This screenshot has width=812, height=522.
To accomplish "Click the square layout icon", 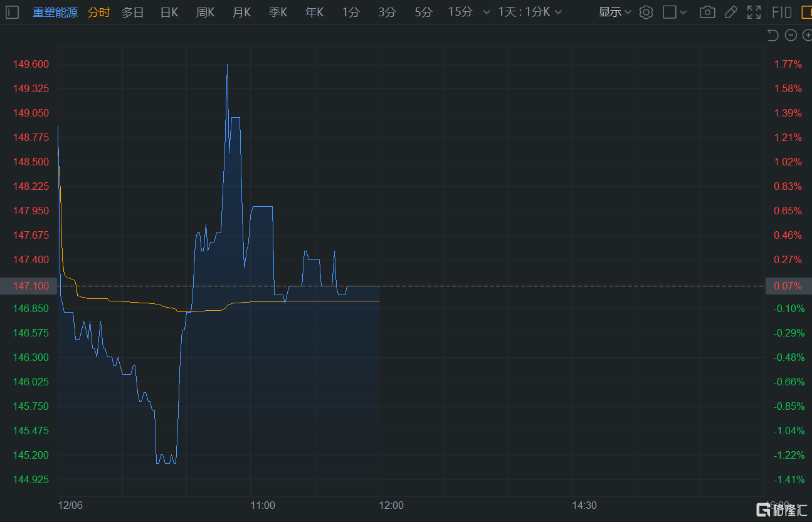I will (670, 12).
